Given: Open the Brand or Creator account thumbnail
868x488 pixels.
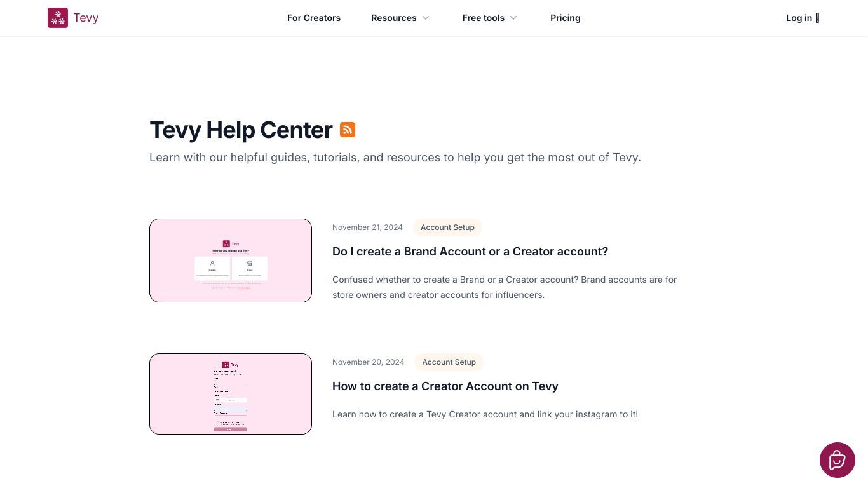Looking at the screenshot, I should click(x=231, y=261).
